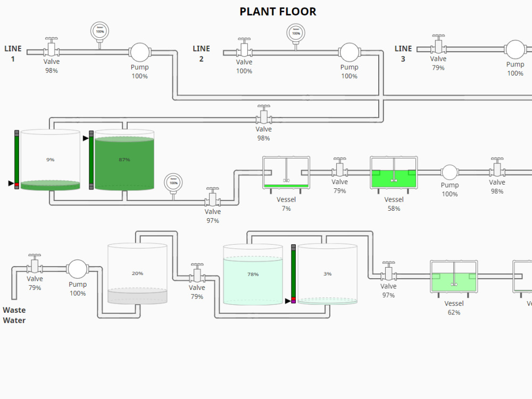Click the 100% gauge on Line 2
The height and width of the screenshot is (399, 532).
pos(296,33)
